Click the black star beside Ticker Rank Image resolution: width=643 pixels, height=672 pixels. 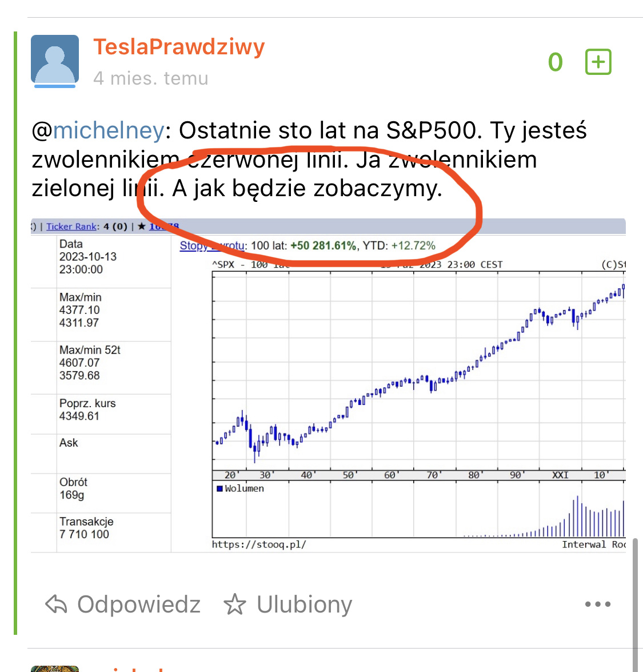tap(142, 226)
